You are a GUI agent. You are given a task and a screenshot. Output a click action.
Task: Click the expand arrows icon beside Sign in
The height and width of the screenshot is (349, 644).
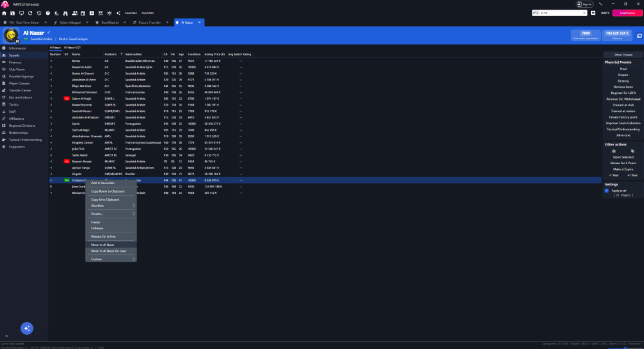[x=600, y=4]
